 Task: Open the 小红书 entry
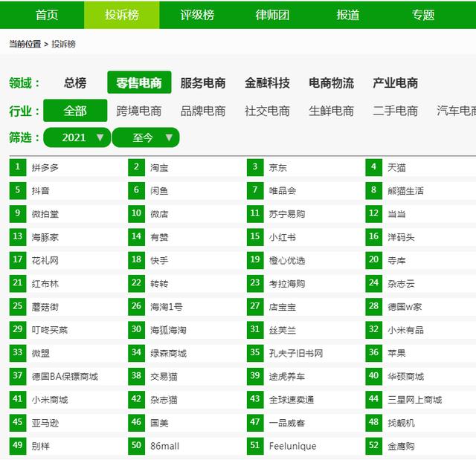[283, 237]
